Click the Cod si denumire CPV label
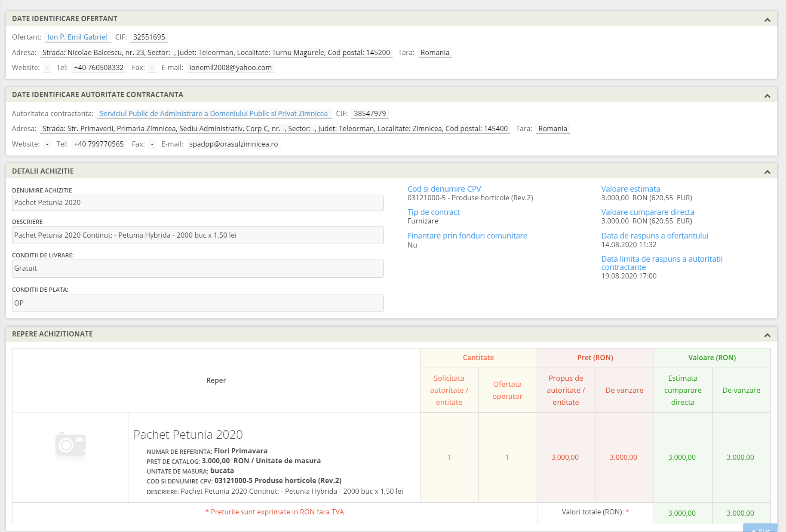 [444, 189]
